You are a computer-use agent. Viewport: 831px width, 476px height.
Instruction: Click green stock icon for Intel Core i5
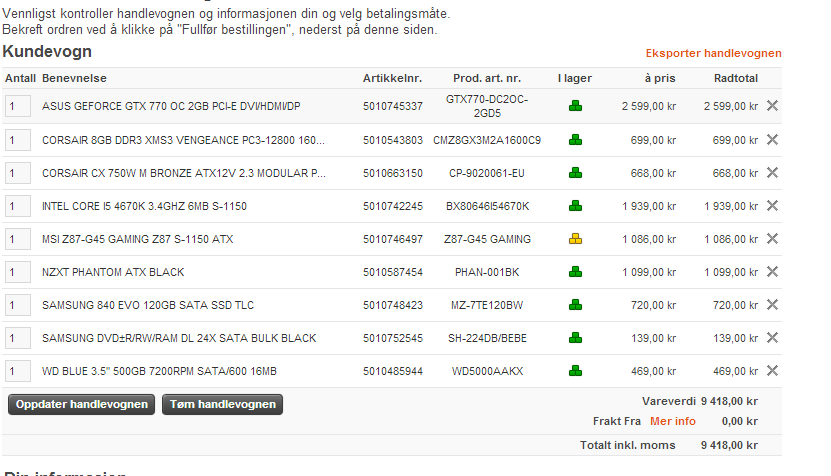(x=575, y=206)
